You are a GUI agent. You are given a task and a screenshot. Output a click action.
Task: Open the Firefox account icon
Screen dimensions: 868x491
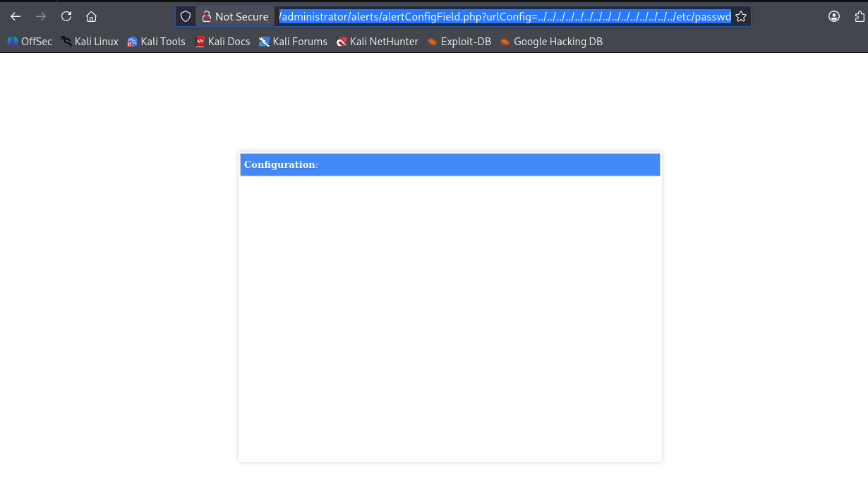point(834,16)
